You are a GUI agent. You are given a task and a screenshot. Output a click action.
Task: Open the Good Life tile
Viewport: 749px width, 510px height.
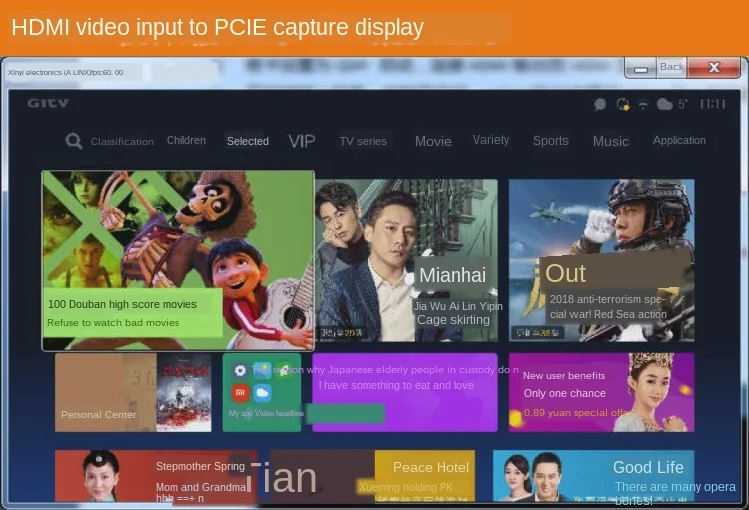(594, 476)
